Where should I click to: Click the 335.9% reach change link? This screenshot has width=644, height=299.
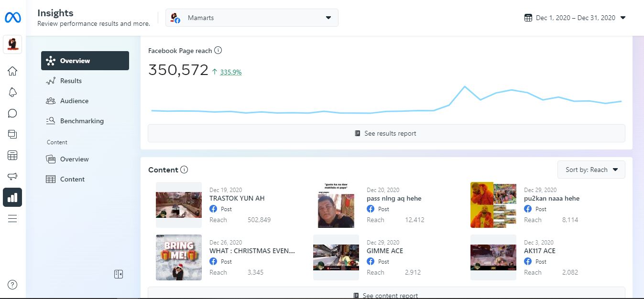tap(231, 72)
